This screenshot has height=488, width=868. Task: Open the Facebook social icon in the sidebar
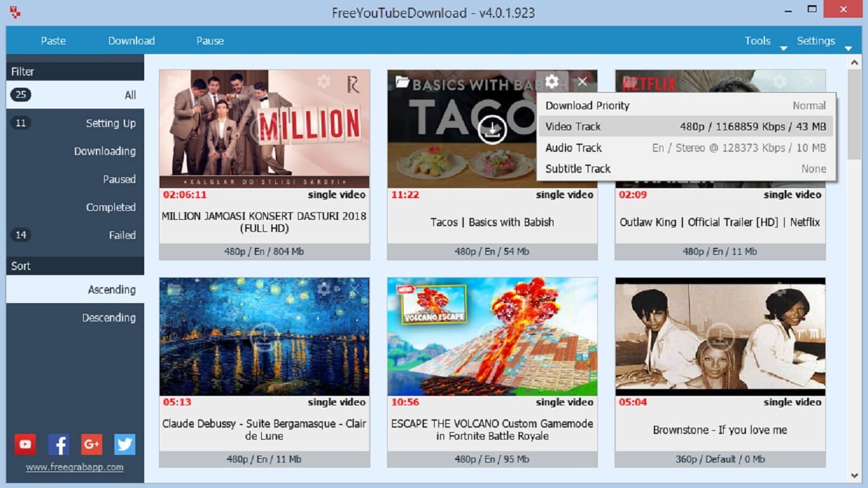[x=58, y=444]
